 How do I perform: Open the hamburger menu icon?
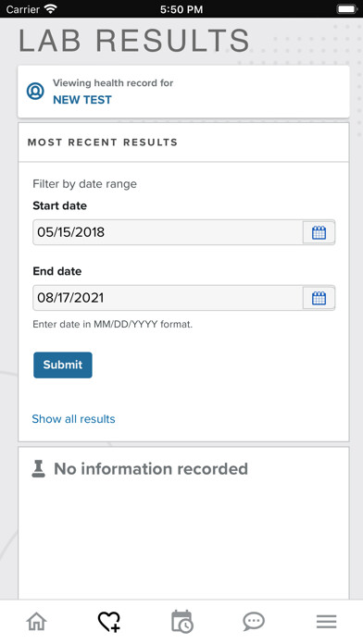(326, 622)
